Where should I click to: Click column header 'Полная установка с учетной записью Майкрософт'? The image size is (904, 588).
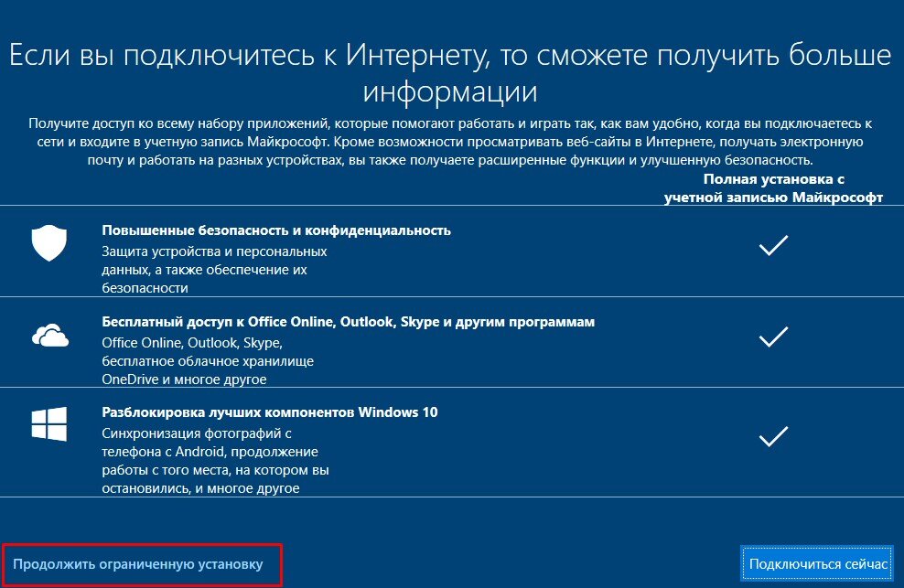click(773, 188)
